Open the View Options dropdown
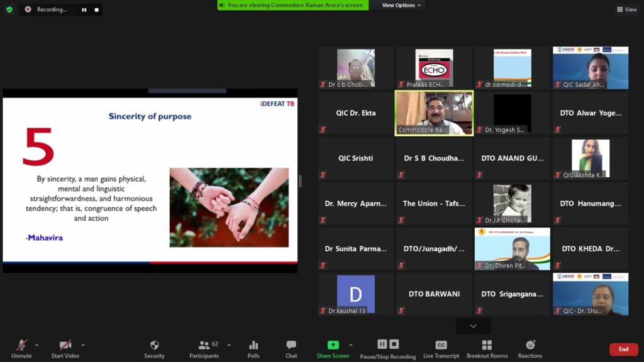Viewport: 644px width, 362px height. (402, 5)
